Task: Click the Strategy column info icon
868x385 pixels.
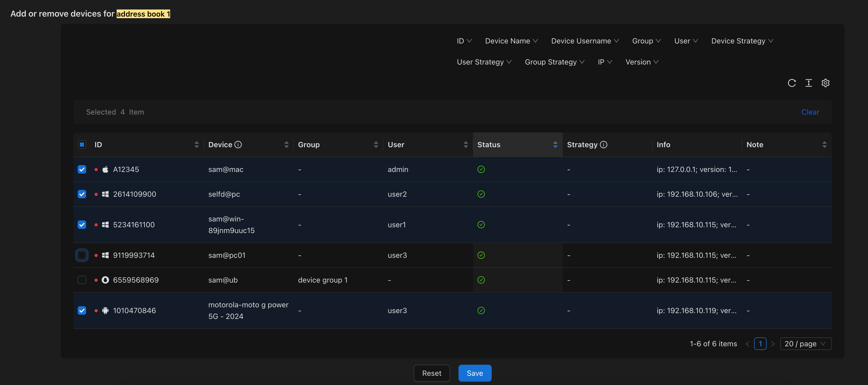Action: point(604,145)
